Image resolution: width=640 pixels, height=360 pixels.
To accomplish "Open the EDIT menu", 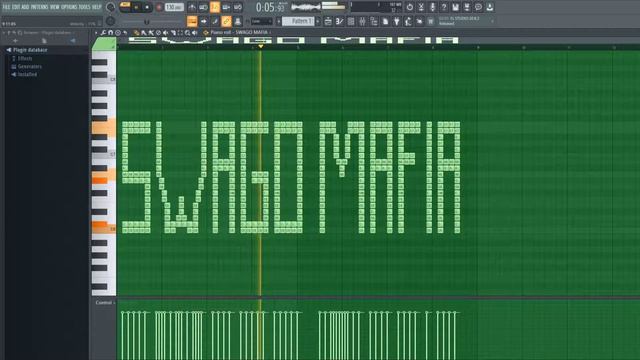I will [x=16, y=7].
